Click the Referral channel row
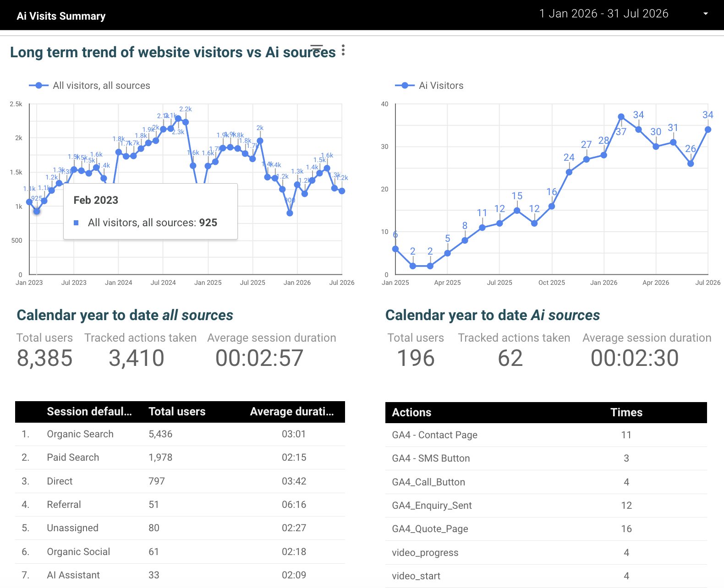This screenshot has width=724, height=588. click(x=180, y=505)
